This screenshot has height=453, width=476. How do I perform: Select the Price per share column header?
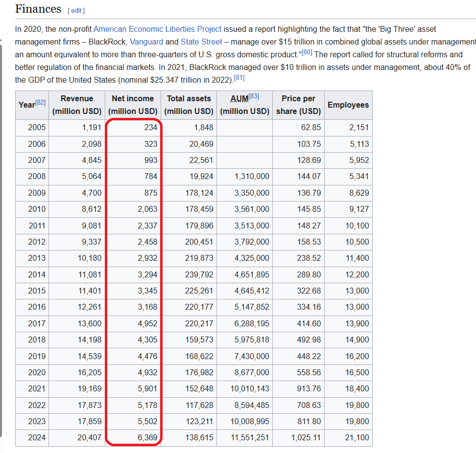298,105
